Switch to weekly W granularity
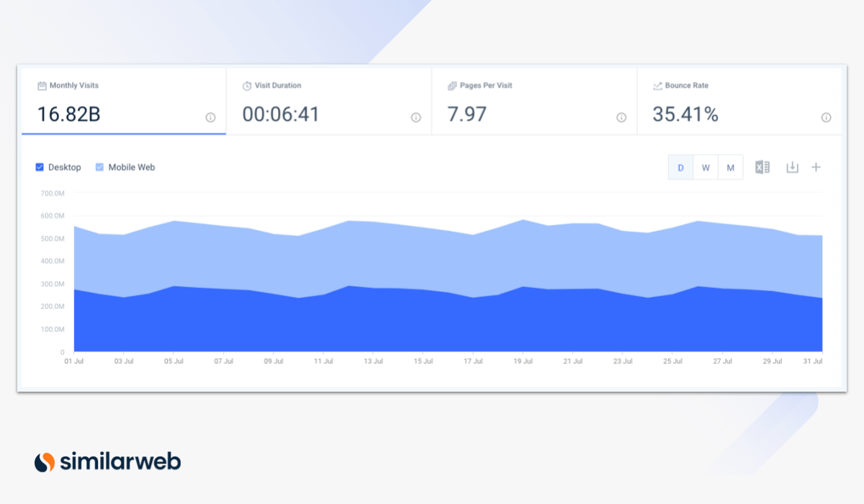 [706, 168]
